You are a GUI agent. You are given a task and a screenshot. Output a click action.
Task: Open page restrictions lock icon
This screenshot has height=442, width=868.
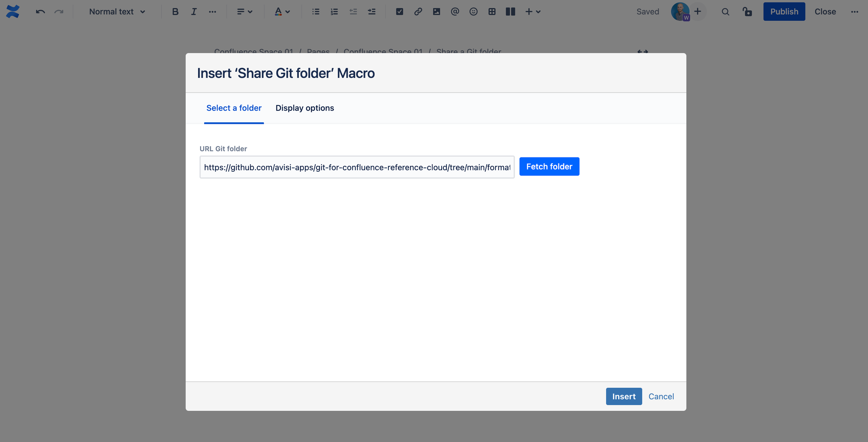[x=747, y=12]
